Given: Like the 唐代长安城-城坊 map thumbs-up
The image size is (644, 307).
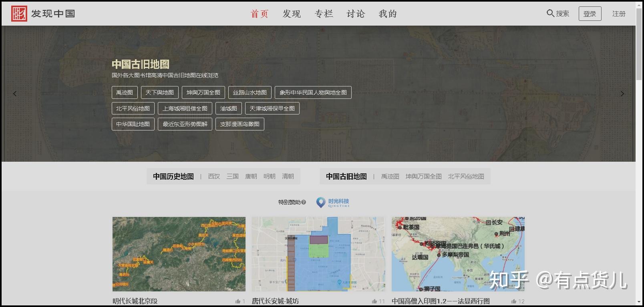Looking at the screenshot, I should [374, 301].
